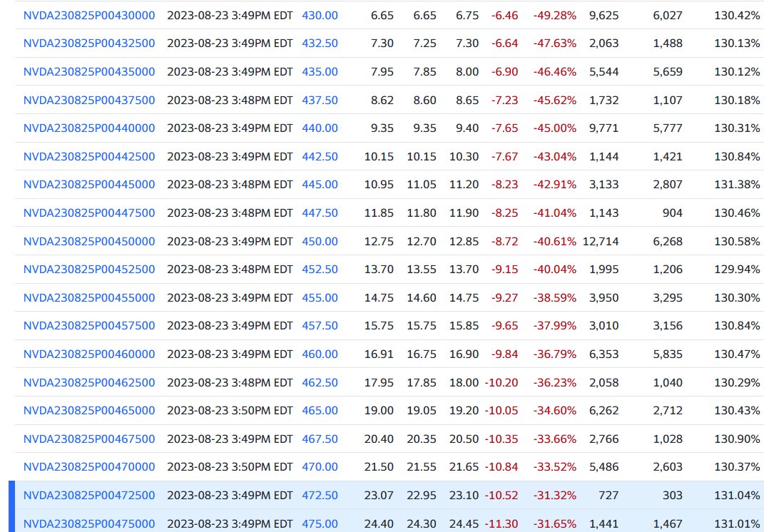Click the 447.50 strike link
764x532 pixels.
[320, 213]
